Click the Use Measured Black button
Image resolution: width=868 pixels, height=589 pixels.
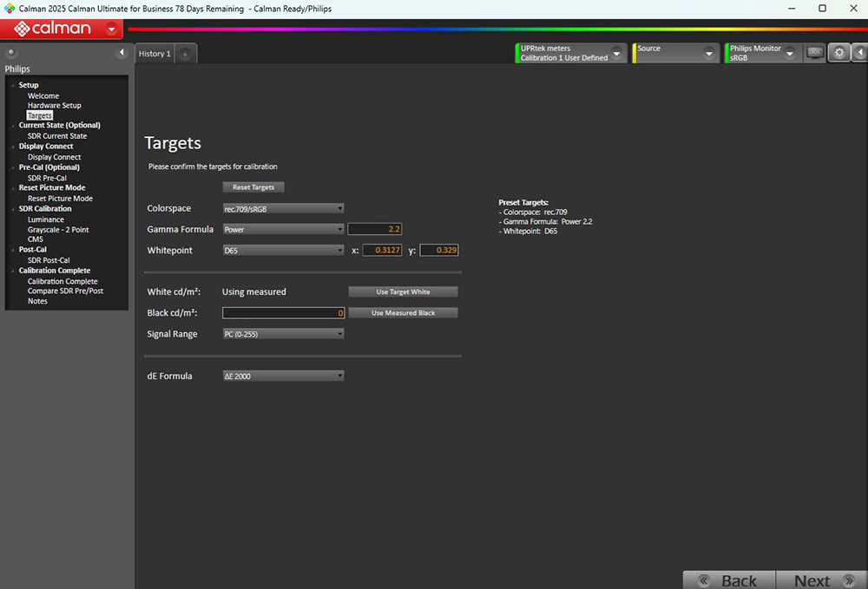[403, 313]
